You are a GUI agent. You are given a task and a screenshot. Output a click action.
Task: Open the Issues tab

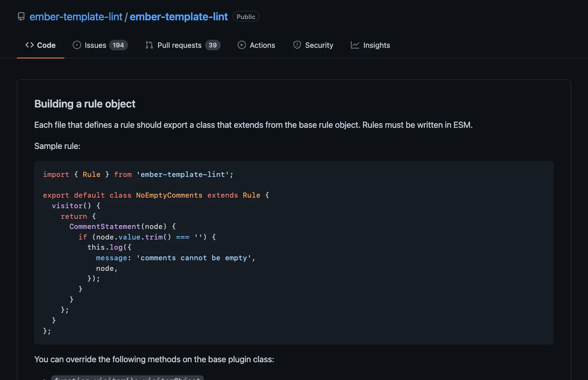point(100,45)
